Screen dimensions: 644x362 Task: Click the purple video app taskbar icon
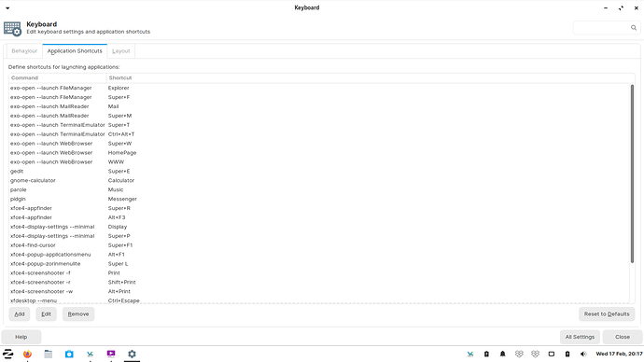coord(111,354)
